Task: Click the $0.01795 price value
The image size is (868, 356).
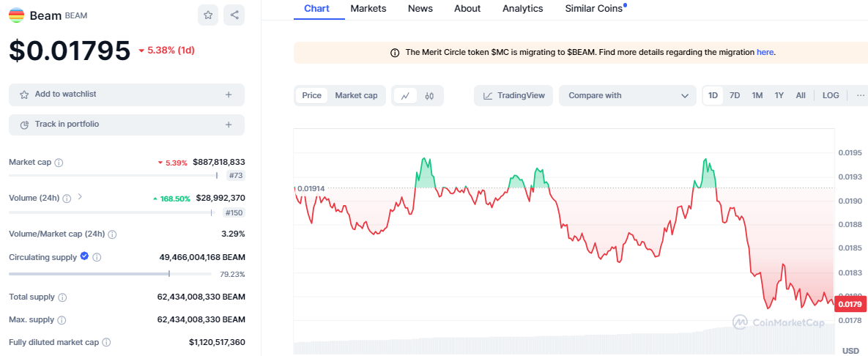Action: (x=70, y=51)
